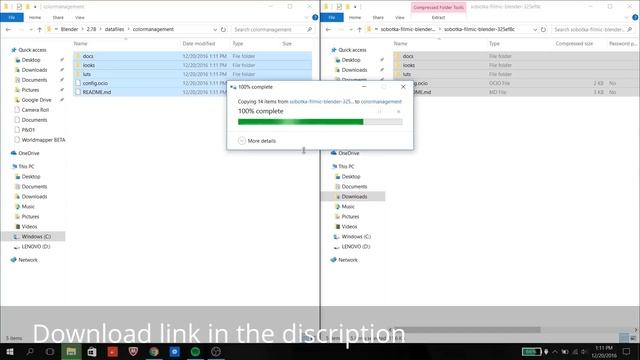640x360 pixels.
Task: Select looks folder in left window
Action: pos(192,65)
